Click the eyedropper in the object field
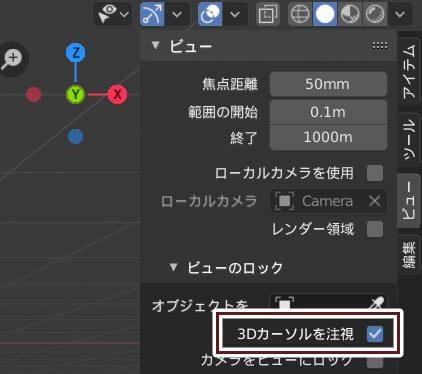The height and width of the screenshot is (374, 422). click(x=377, y=303)
